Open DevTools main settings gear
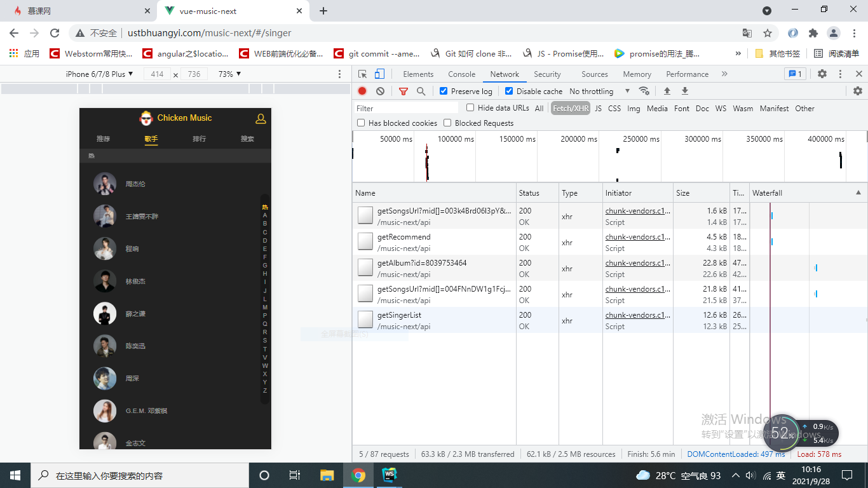The width and height of the screenshot is (868, 488). click(822, 74)
